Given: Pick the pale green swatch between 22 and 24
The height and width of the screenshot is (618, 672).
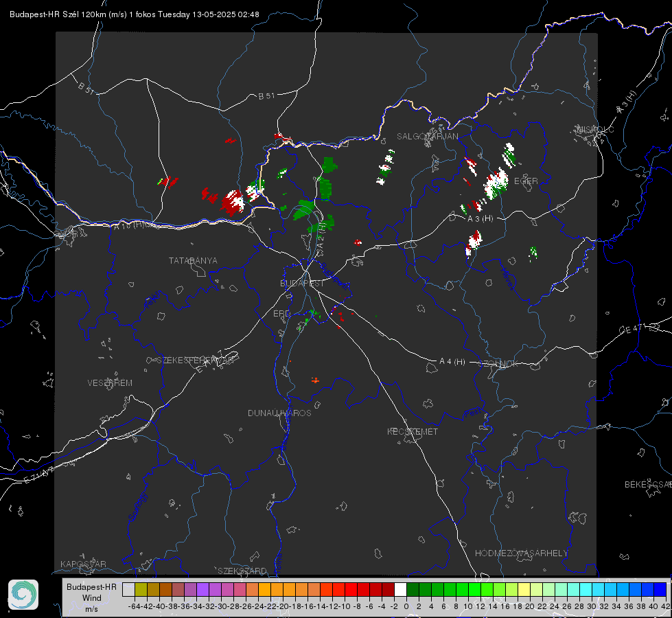Looking at the screenshot, I should (x=548, y=589).
